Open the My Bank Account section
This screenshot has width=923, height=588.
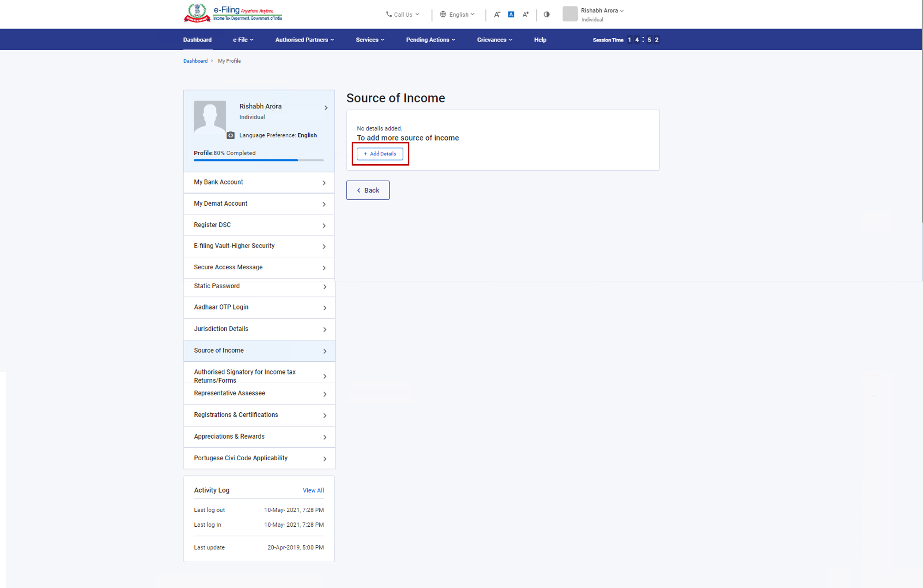[x=259, y=182]
